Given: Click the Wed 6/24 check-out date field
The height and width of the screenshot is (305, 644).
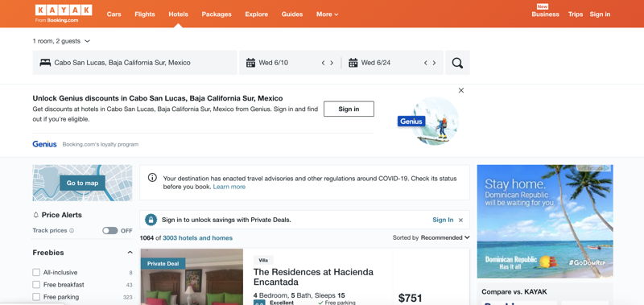Looking at the screenshot, I should (x=392, y=63).
